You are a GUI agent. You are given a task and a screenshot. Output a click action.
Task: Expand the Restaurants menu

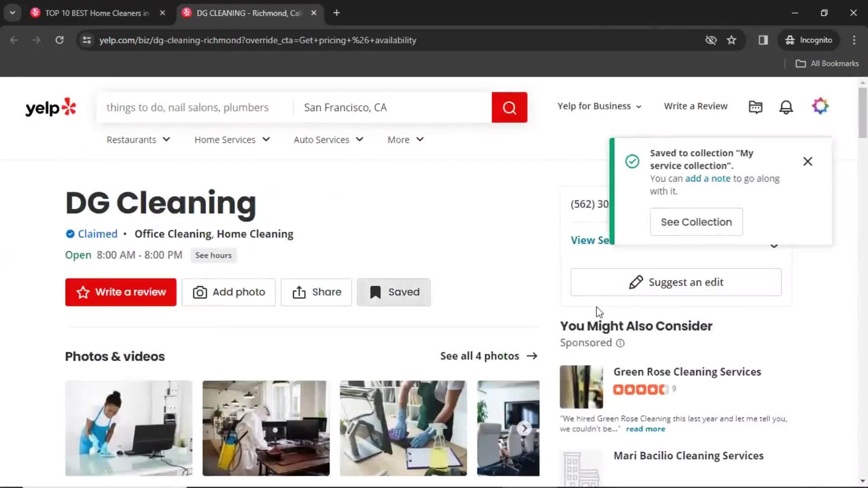tap(138, 140)
